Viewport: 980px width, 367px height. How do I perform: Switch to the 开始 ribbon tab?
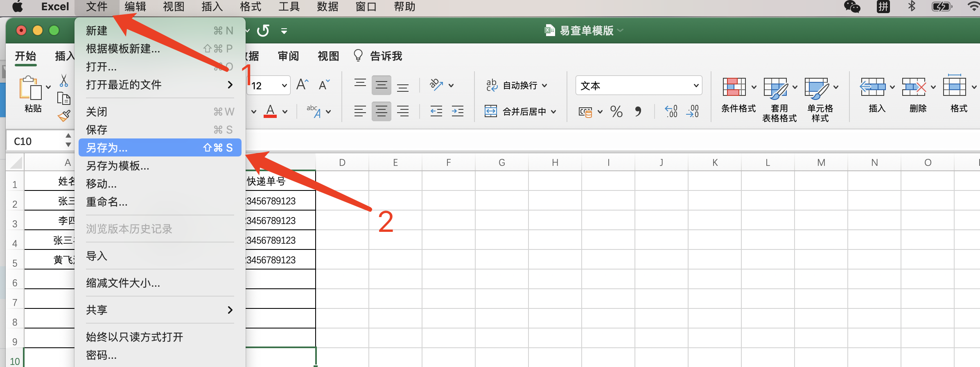(25, 56)
